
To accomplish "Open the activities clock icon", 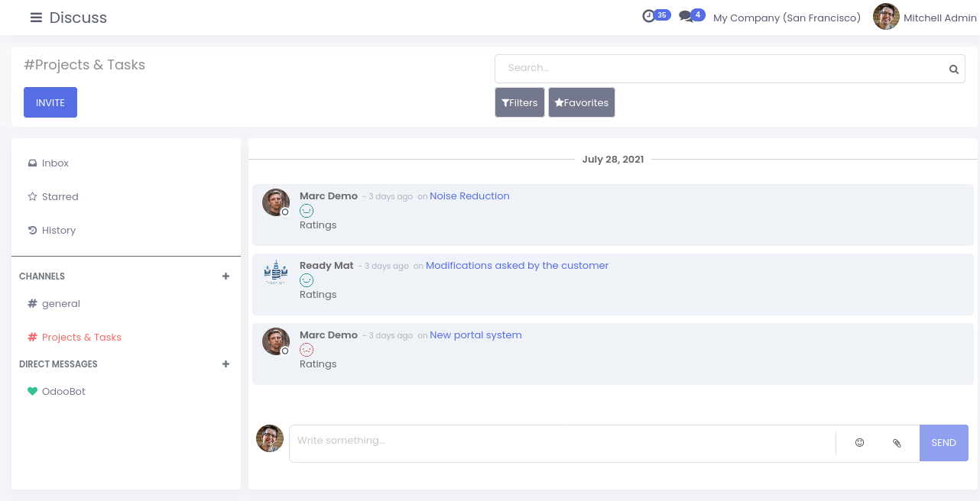I will (x=649, y=16).
